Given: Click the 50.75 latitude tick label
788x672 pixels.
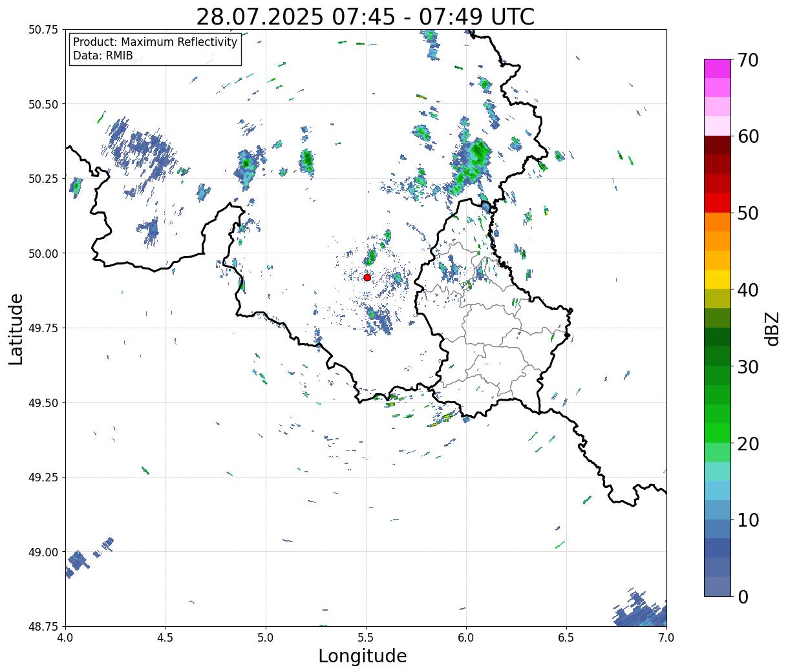Looking at the screenshot, I should pos(43,30).
